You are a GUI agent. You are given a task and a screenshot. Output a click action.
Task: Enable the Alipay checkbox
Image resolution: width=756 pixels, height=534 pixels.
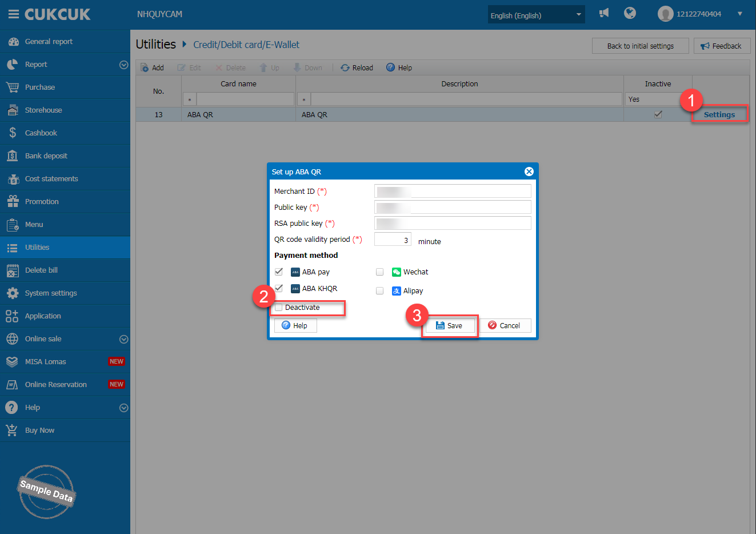coord(379,291)
